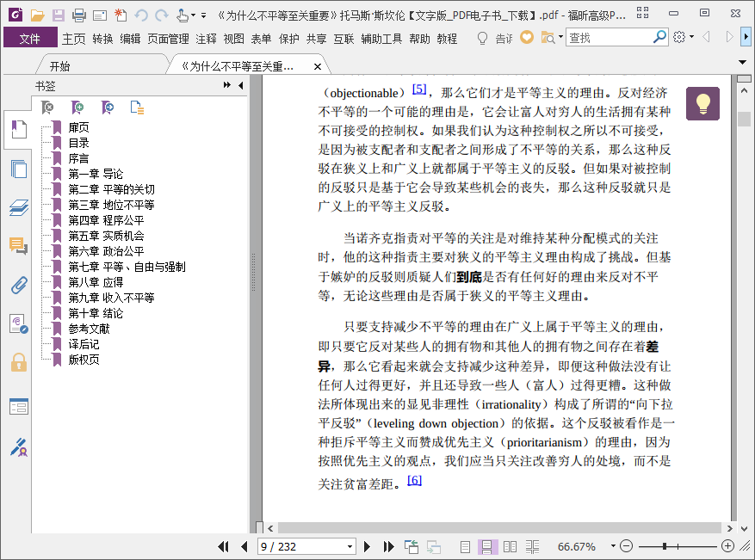Image resolution: width=755 pixels, height=560 pixels.
Task: Open the 注释 ribbon tab
Action: pyautogui.click(x=206, y=39)
